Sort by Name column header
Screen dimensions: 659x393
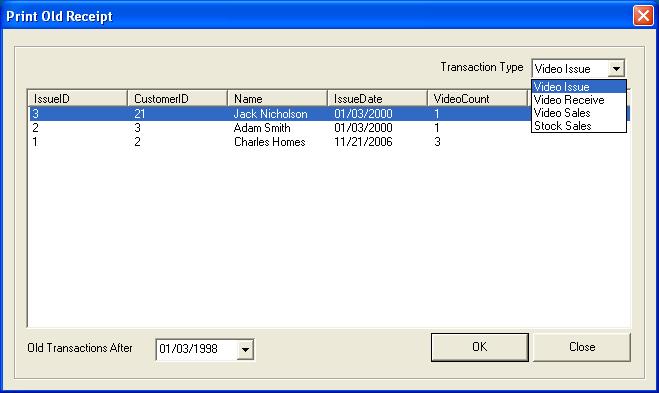point(277,98)
